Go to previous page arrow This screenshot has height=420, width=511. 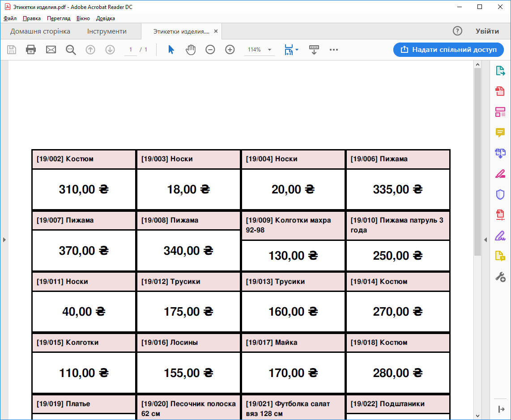click(x=90, y=50)
